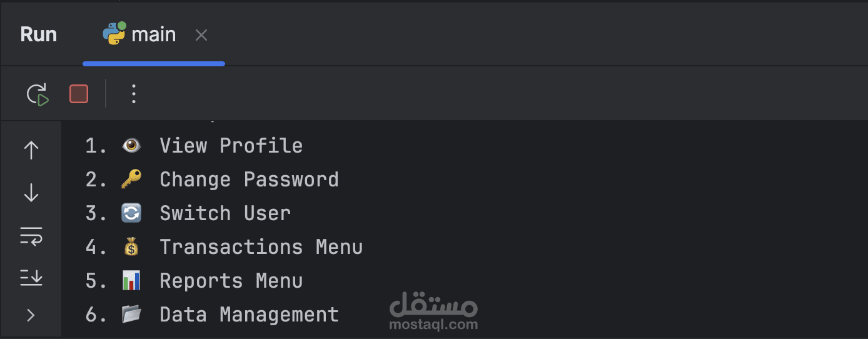Click the Switch User console line
Screen dimensions: 868x339
click(225, 213)
